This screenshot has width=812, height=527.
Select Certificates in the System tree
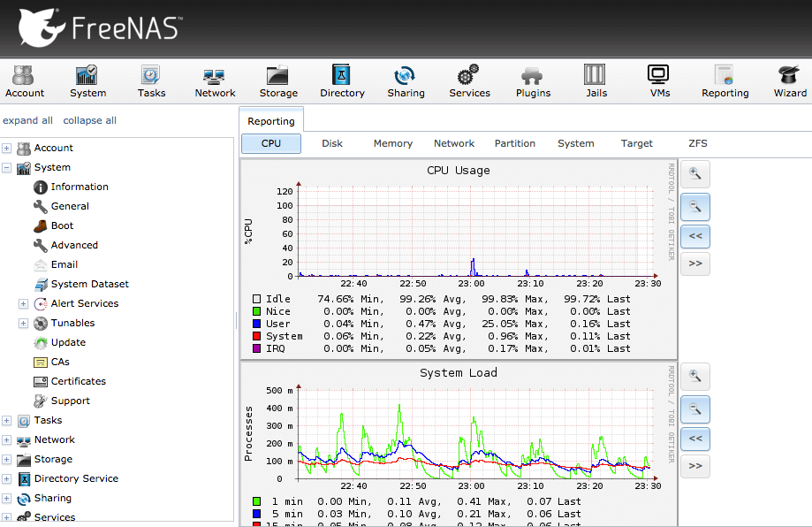[x=78, y=381]
